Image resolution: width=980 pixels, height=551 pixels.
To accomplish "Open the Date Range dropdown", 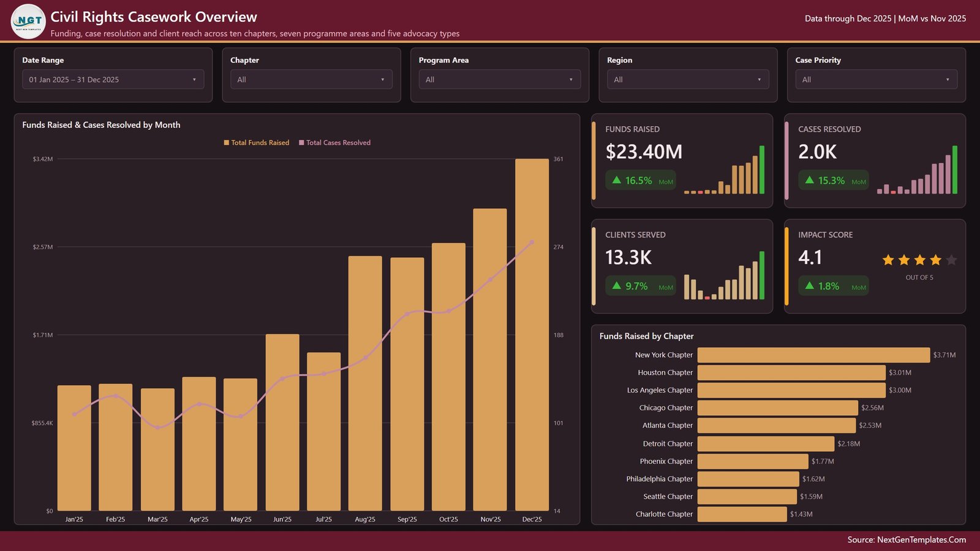I will tap(113, 80).
